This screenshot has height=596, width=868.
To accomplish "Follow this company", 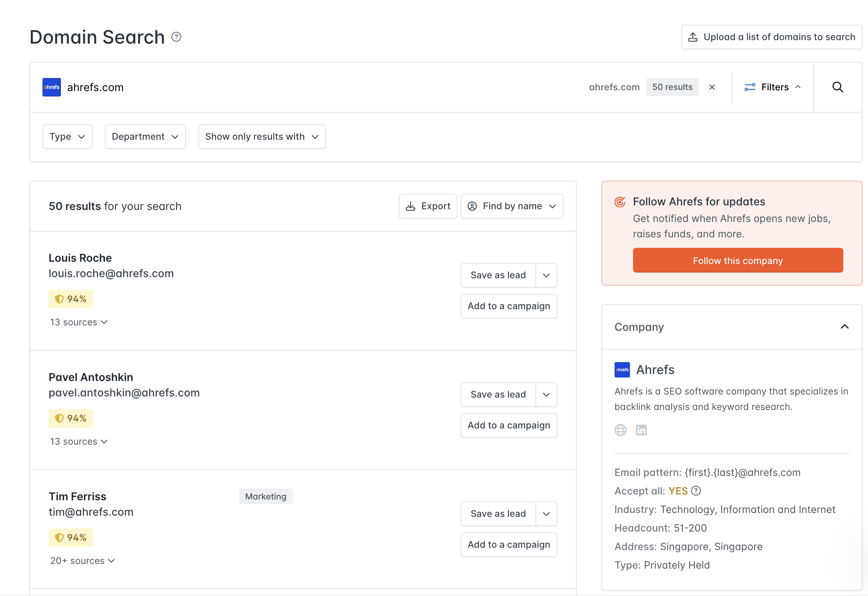I will [738, 261].
